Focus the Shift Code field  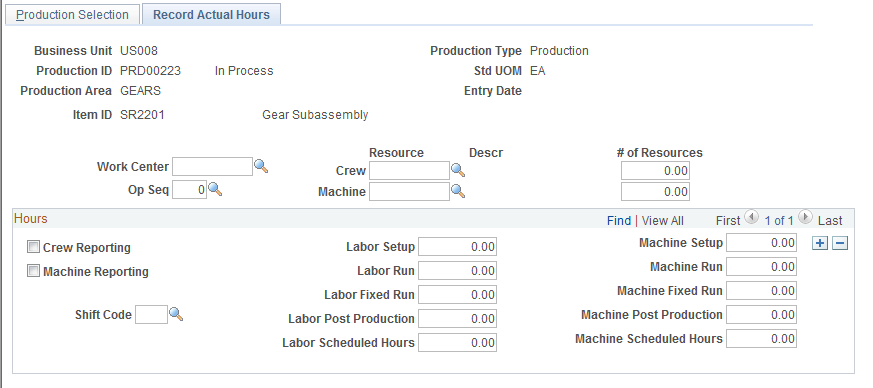[x=151, y=315]
